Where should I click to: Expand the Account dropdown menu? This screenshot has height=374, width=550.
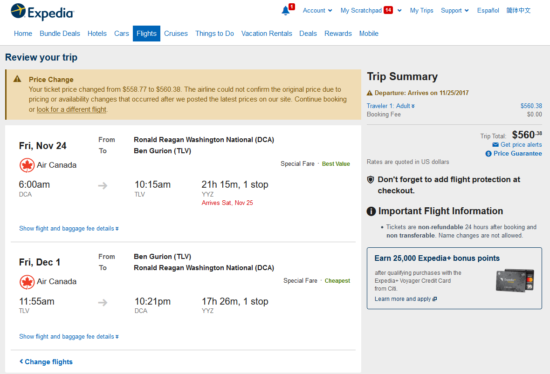(x=317, y=11)
